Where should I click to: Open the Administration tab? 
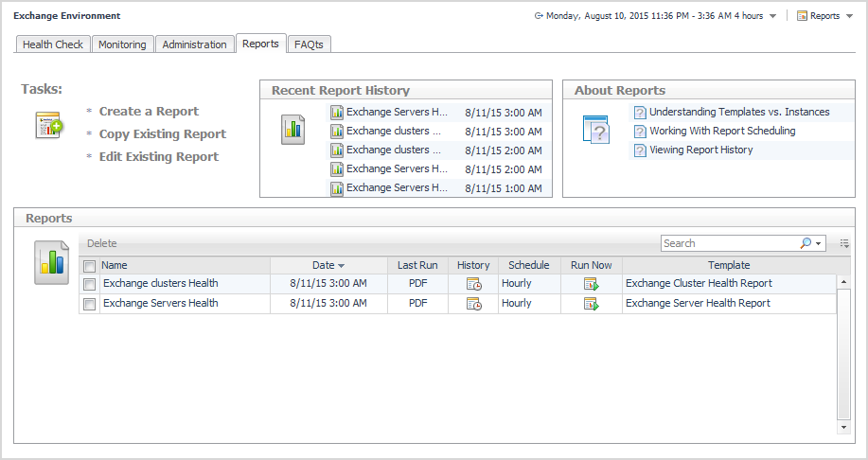194,44
